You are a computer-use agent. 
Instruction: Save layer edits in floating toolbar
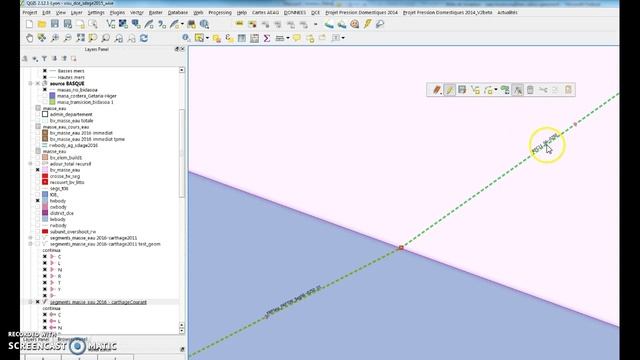(x=462, y=90)
